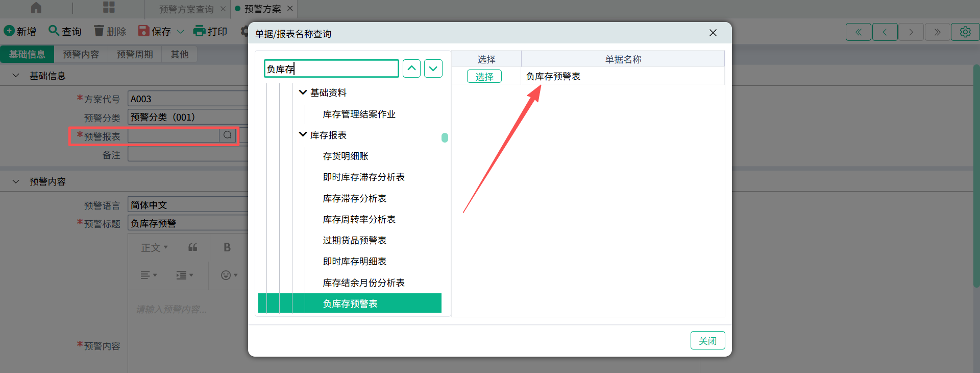Go to the first record button
This screenshot has height=373, width=980.
[x=859, y=32]
